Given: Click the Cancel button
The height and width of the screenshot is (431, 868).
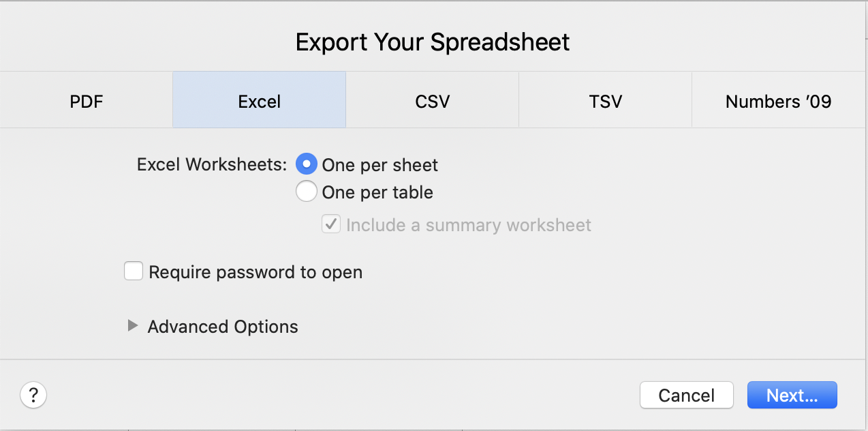Looking at the screenshot, I should point(687,395).
